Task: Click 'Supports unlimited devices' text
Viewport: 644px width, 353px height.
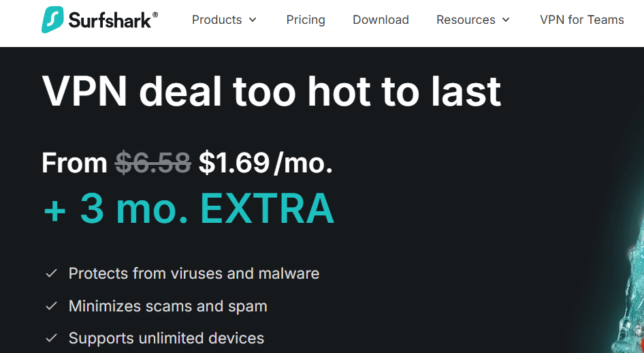Action: coord(166,339)
